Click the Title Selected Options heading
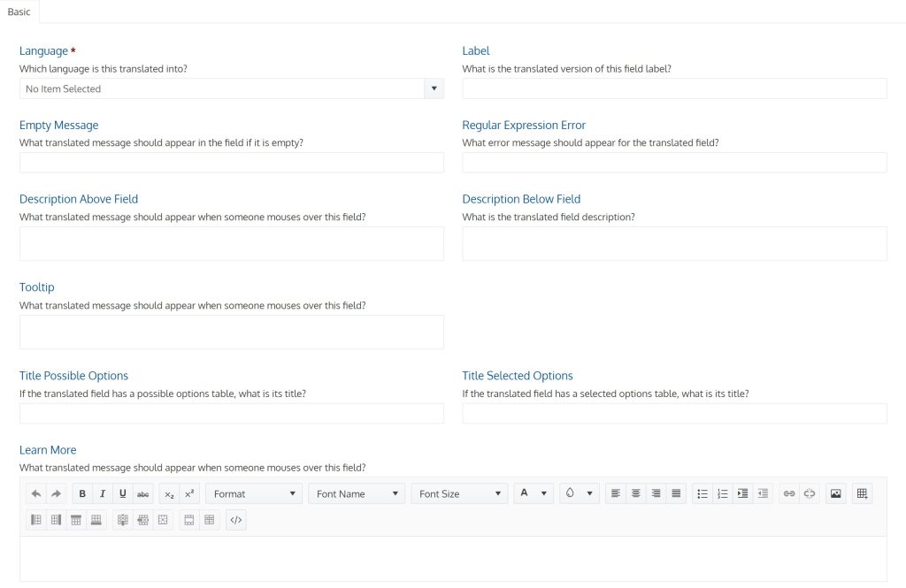 coord(517,376)
